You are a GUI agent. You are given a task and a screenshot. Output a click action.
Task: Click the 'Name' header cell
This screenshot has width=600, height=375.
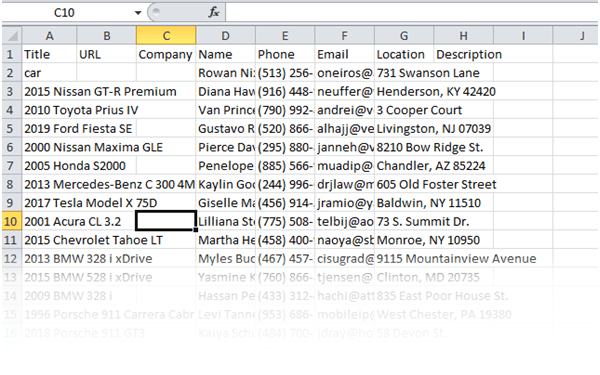coord(225,54)
